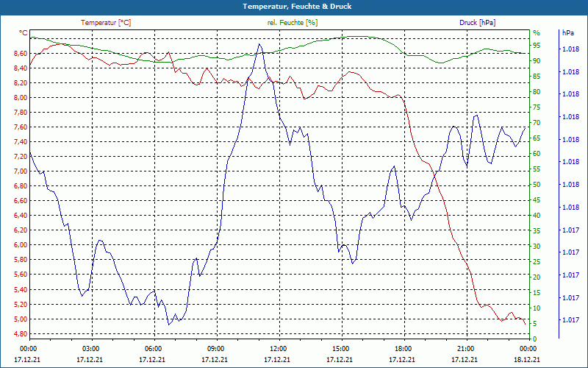Click temperature axis value "8,20"

(21, 83)
